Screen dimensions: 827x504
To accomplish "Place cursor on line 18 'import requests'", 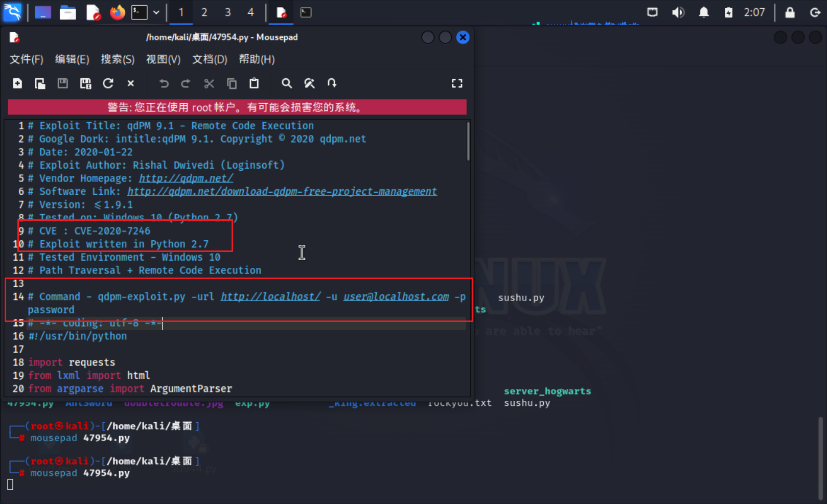I will (72, 362).
